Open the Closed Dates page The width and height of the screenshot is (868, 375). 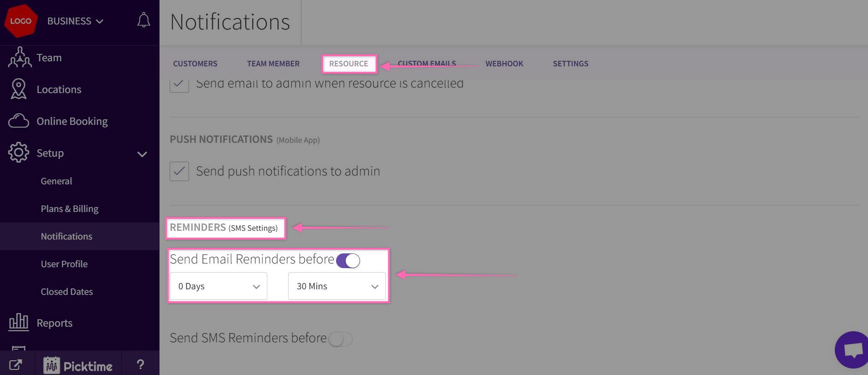67,292
